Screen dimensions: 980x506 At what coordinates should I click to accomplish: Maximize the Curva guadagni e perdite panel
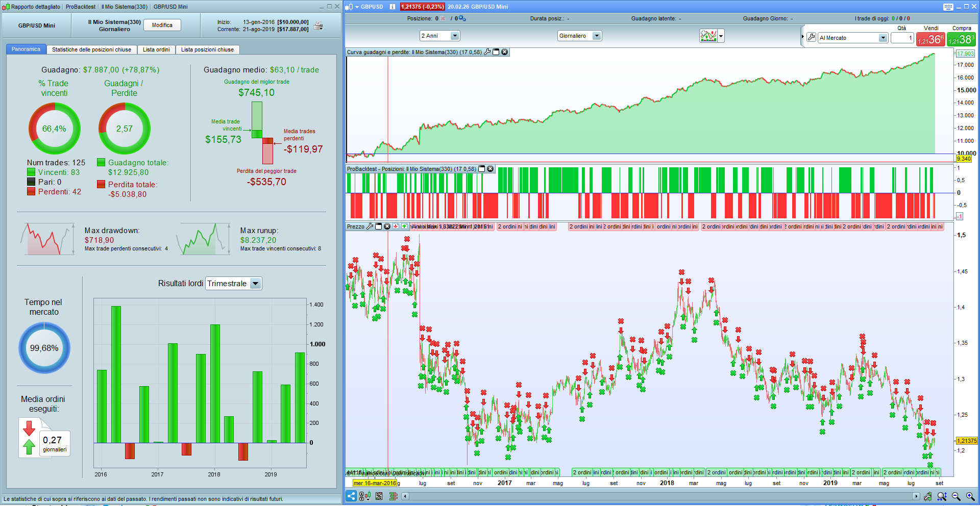pos(496,52)
